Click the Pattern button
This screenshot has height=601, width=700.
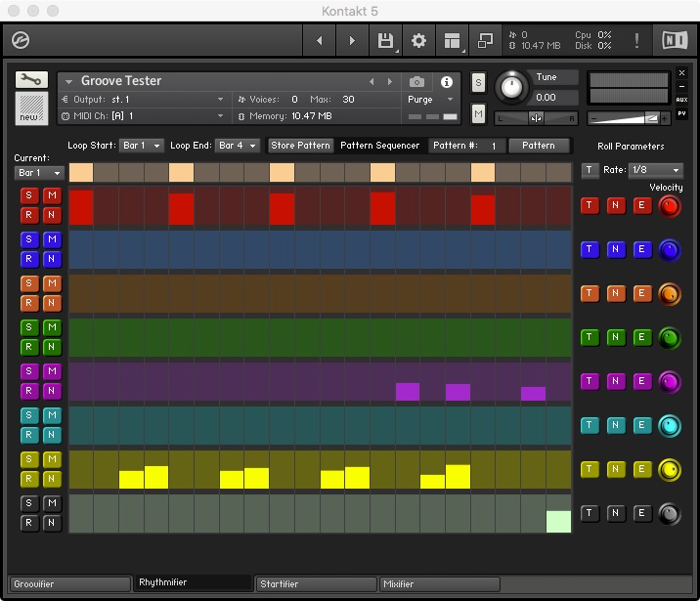[x=538, y=146]
